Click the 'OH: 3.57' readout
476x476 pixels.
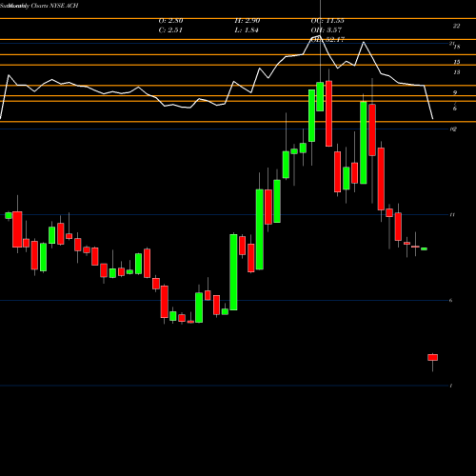(x=327, y=30)
